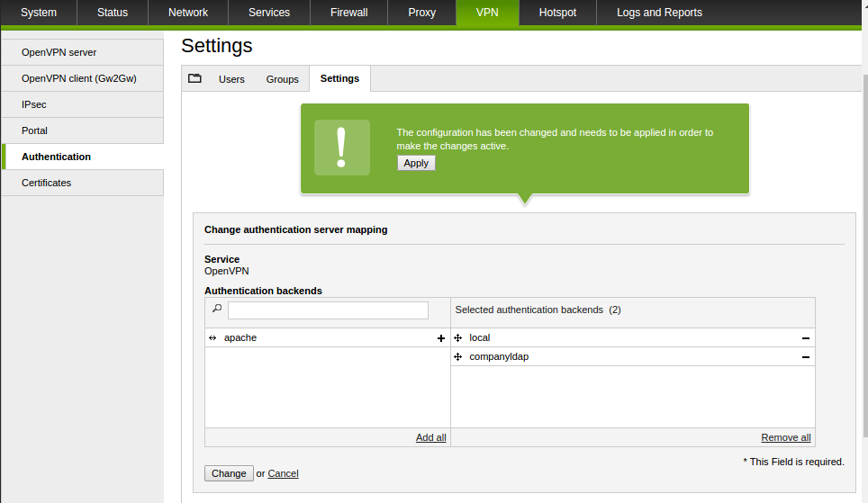Click Add all backends link
868x503 pixels.
430,437
